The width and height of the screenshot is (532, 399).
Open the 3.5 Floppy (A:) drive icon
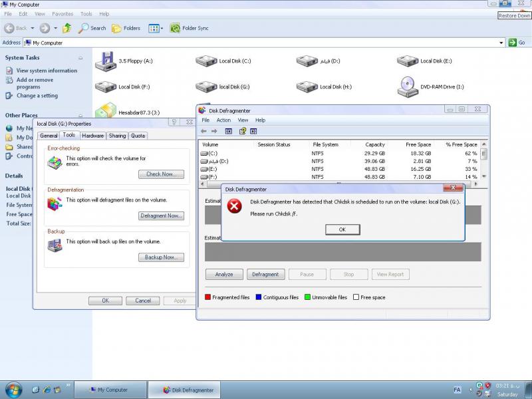click(x=106, y=61)
